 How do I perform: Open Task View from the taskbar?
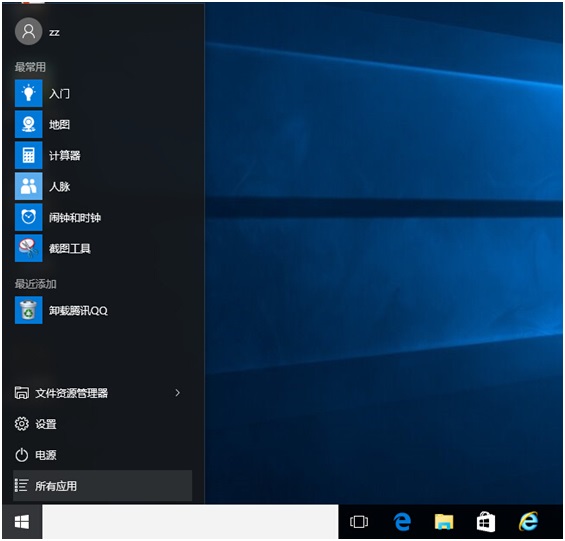click(x=359, y=522)
